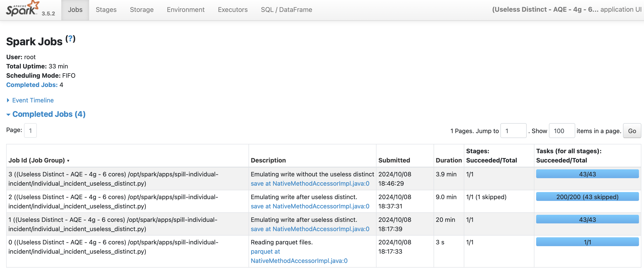
Task: Open save link for job 3
Action: coord(310,183)
